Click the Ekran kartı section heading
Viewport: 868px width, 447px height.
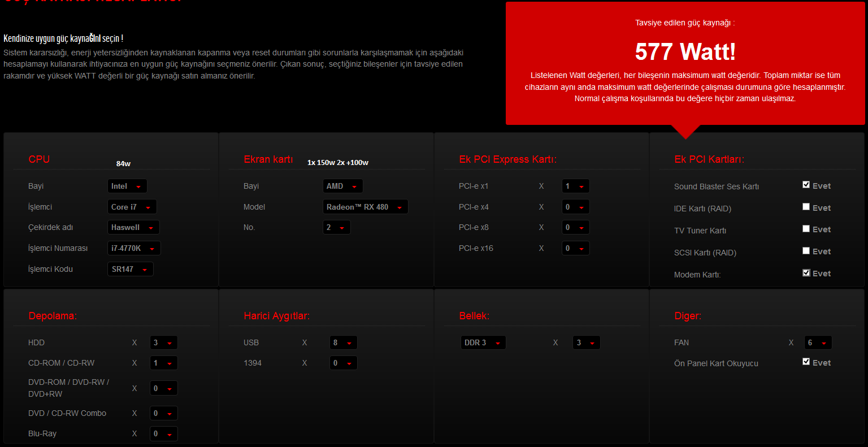click(x=268, y=159)
